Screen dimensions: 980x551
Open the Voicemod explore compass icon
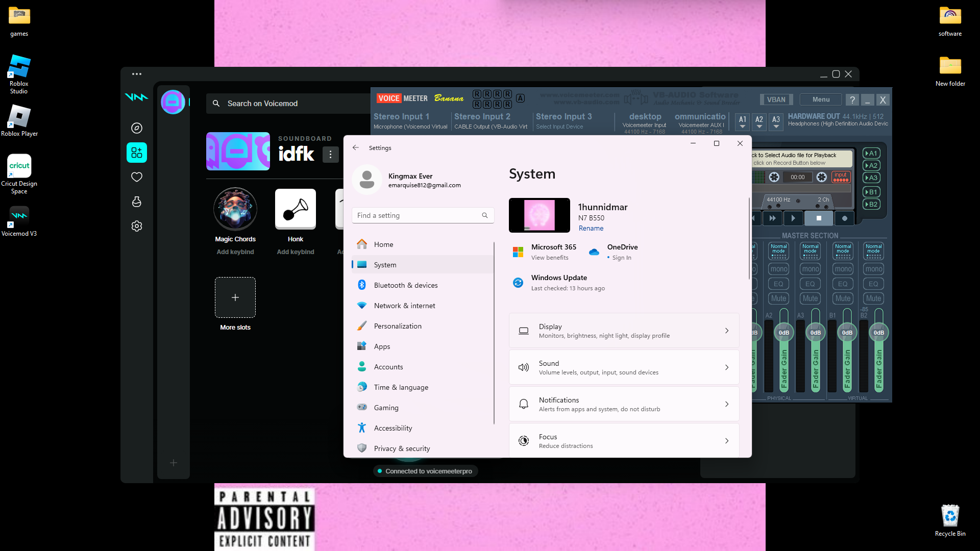[136, 128]
